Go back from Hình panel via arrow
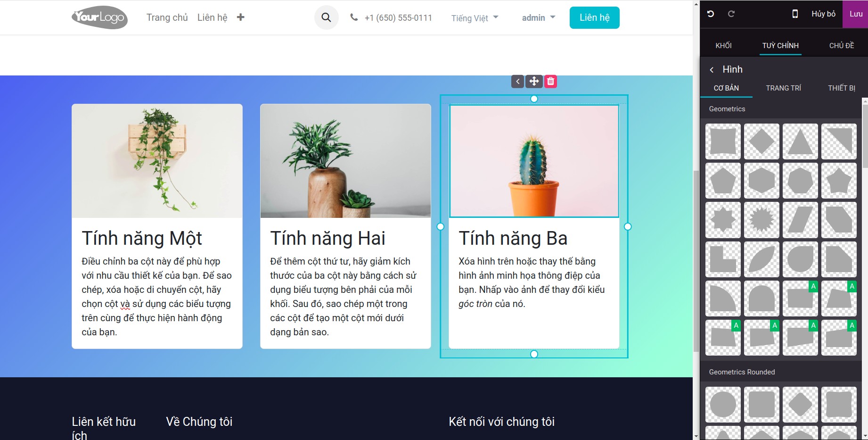This screenshot has height=440, width=868. pyautogui.click(x=712, y=70)
